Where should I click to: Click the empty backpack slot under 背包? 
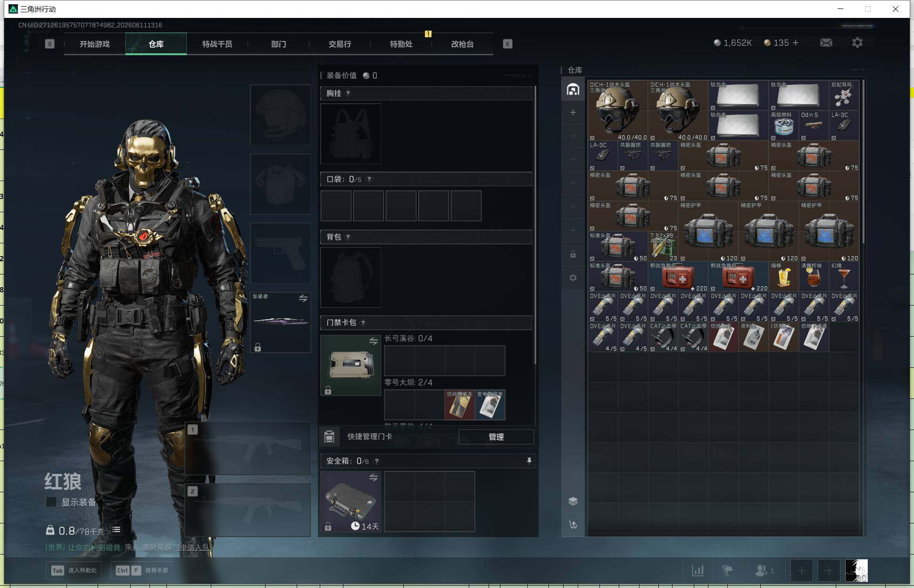click(x=350, y=278)
